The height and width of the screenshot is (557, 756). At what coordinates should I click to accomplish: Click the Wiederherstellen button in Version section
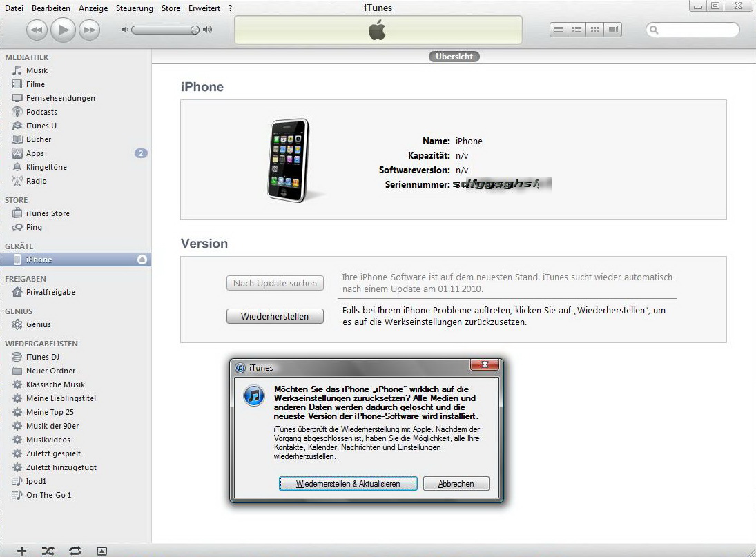point(275,316)
